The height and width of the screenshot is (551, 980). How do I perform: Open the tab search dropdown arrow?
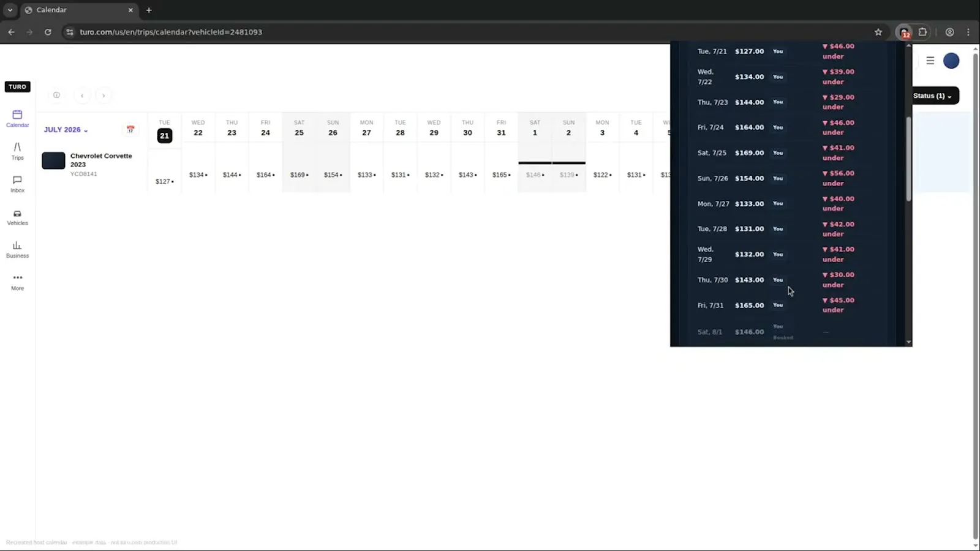(10, 10)
